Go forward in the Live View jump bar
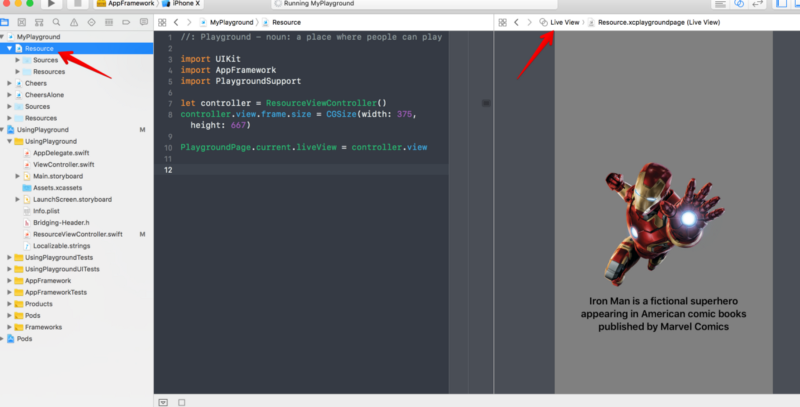Image resolution: width=800 pixels, height=407 pixels. (530, 22)
